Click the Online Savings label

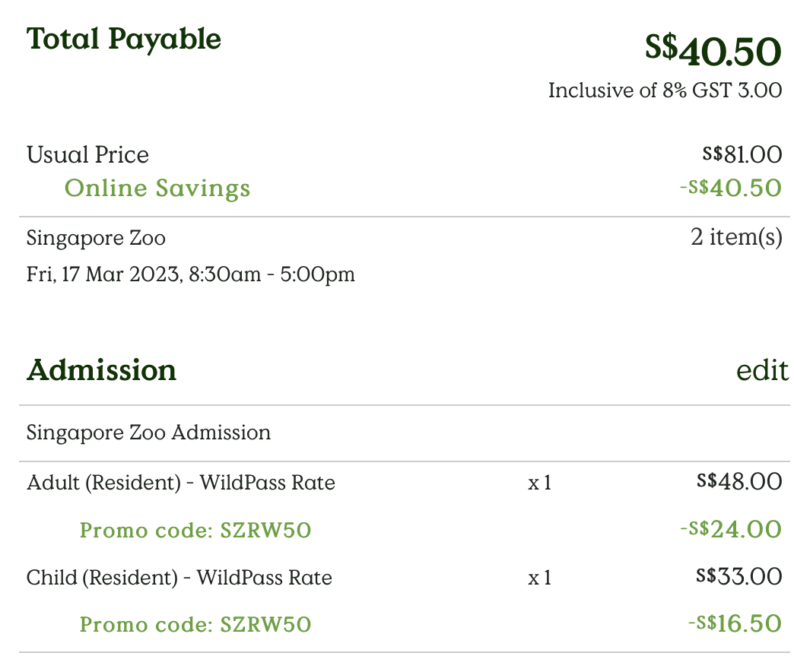pos(157,188)
